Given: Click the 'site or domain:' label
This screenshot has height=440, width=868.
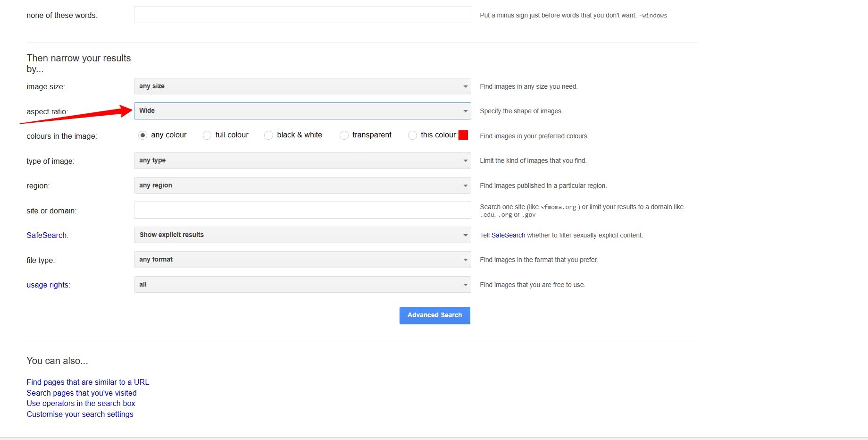Looking at the screenshot, I should (x=51, y=211).
